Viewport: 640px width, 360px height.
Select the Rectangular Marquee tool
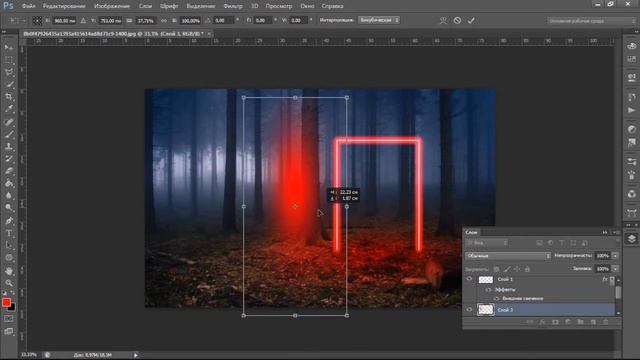click(x=9, y=60)
